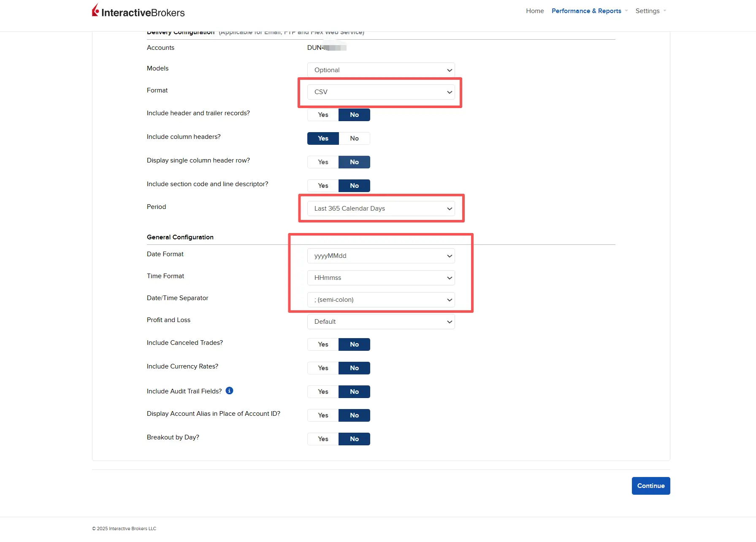
Task: Open the Date Format dropdown
Action: coord(381,256)
